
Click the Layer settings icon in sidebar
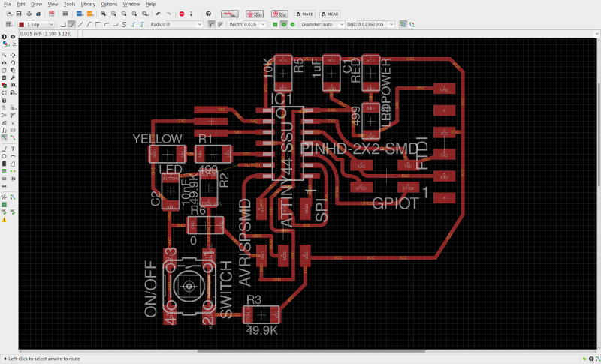click(5, 44)
